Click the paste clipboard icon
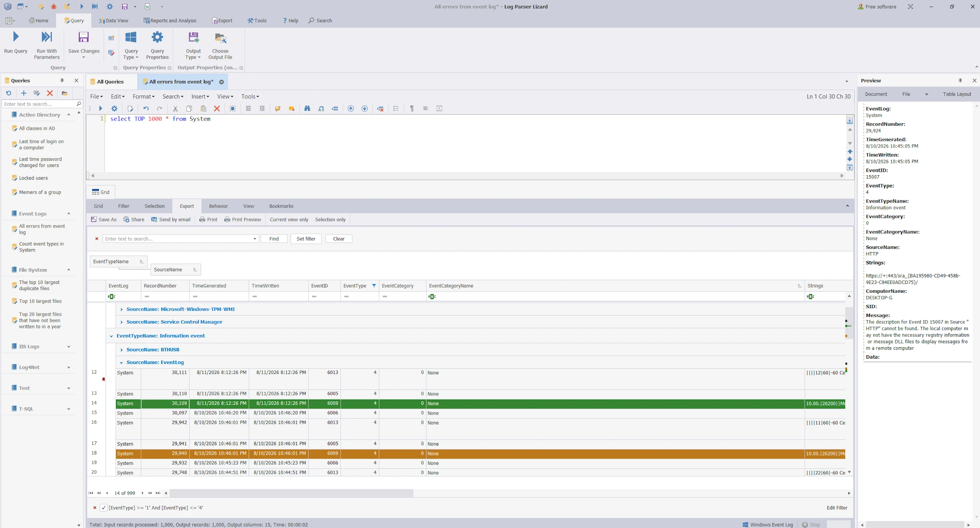The height and width of the screenshot is (528, 980). click(203, 108)
